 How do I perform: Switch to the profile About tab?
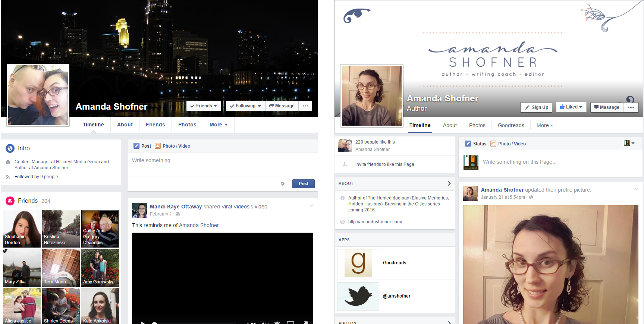pos(125,125)
